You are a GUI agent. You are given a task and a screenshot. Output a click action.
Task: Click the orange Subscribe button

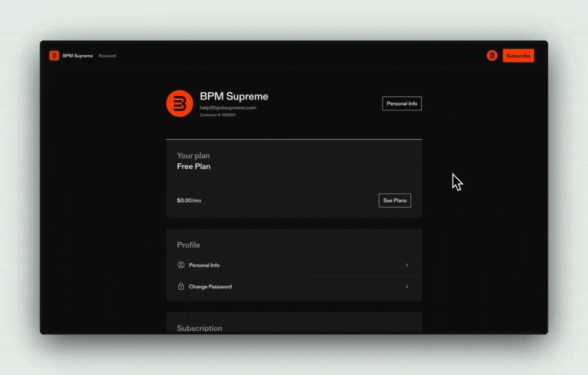518,56
